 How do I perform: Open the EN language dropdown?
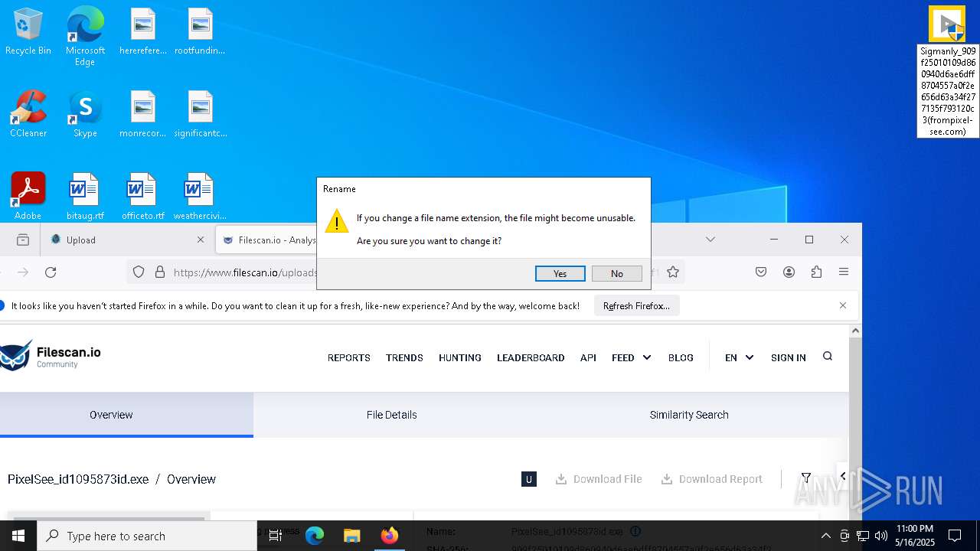coord(739,357)
